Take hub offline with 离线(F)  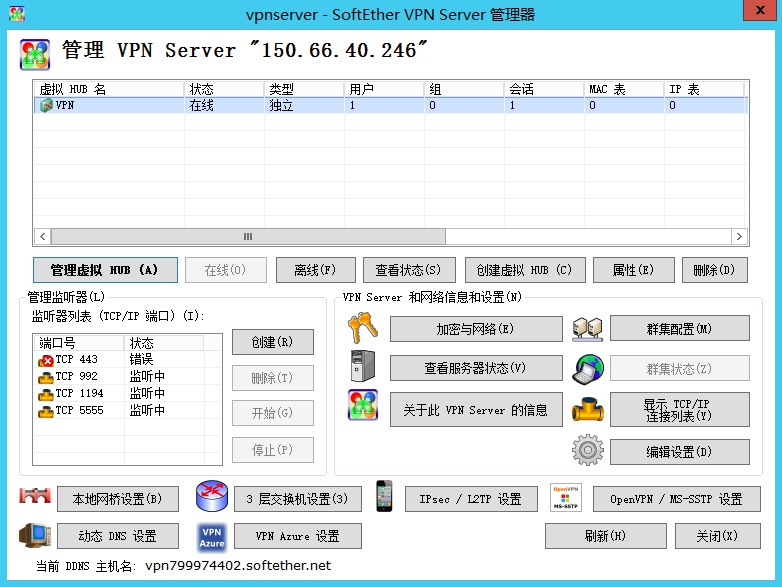pyautogui.click(x=316, y=270)
